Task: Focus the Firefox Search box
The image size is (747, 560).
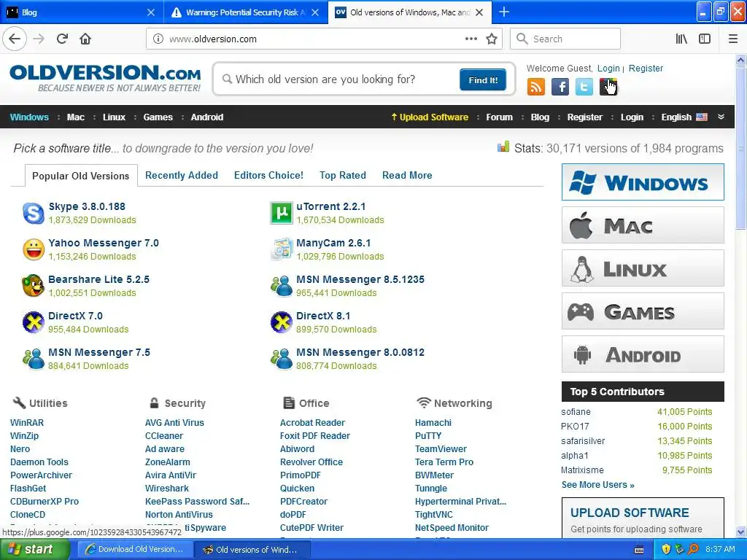Action: [565, 39]
